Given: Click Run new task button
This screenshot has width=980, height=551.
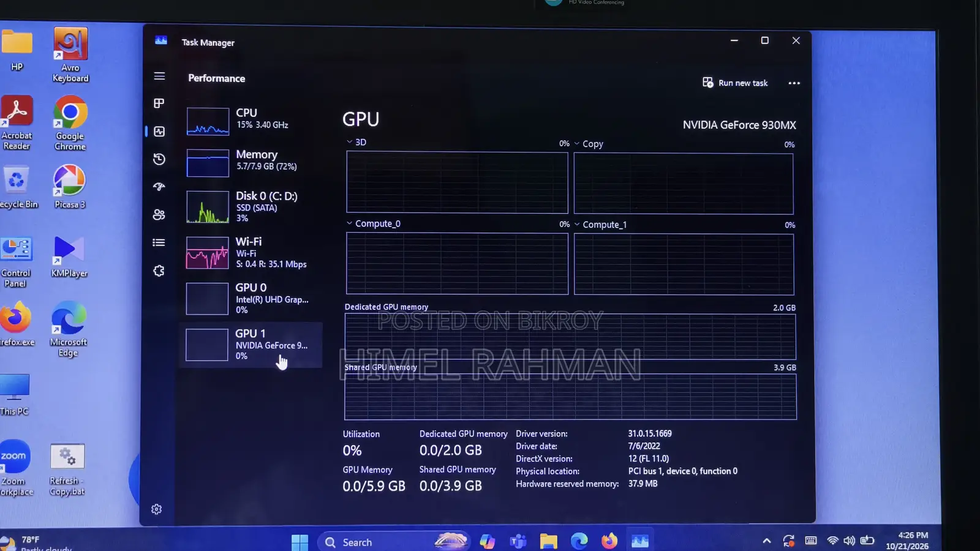Looking at the screenshot, I should coord(735,83).
